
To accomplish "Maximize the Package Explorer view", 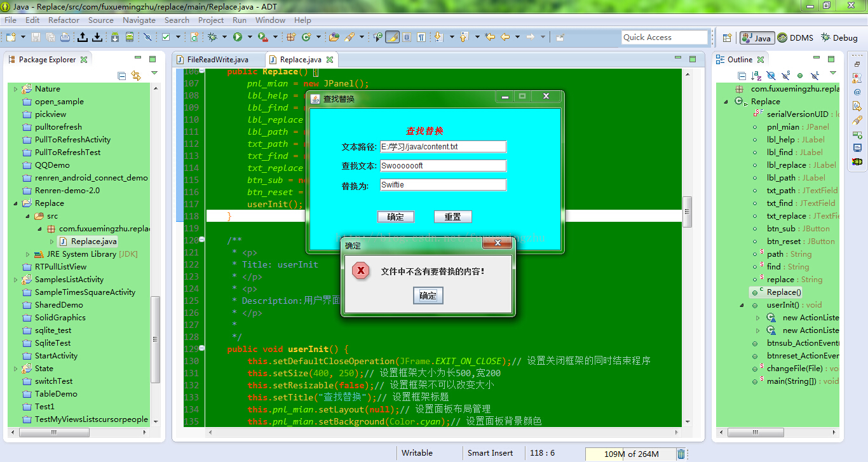I will pos(153,59).
